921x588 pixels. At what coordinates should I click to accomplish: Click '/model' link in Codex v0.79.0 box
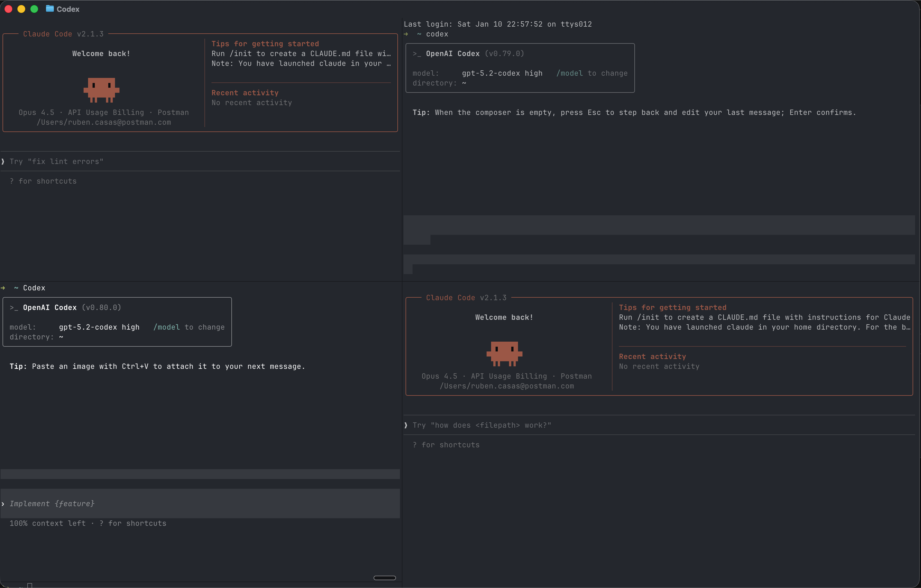tap(570, 73)
